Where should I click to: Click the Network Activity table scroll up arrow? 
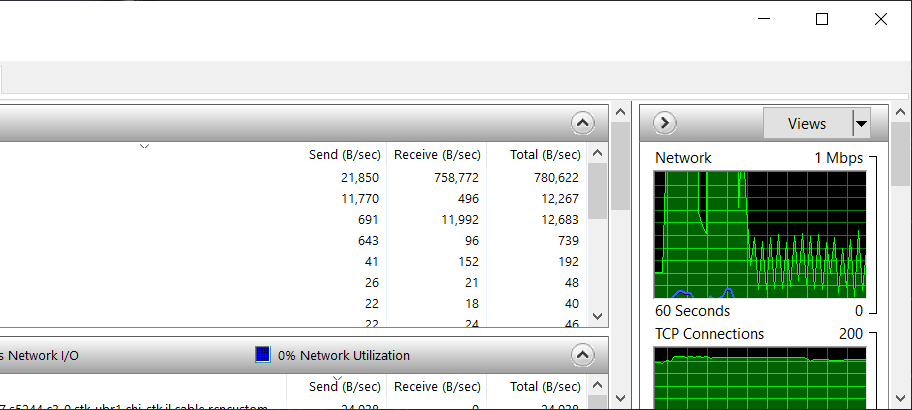click(597, 384)
